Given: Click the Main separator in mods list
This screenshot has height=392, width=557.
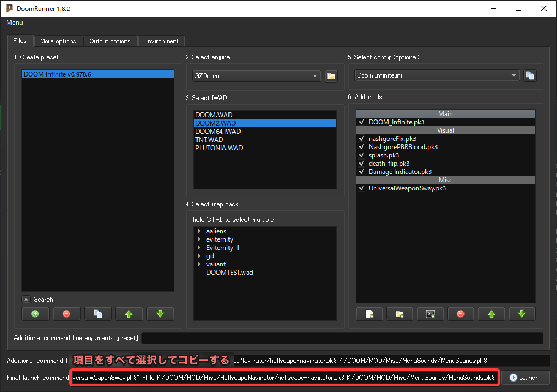Looking at the screenshot, I should pos(445,114).
